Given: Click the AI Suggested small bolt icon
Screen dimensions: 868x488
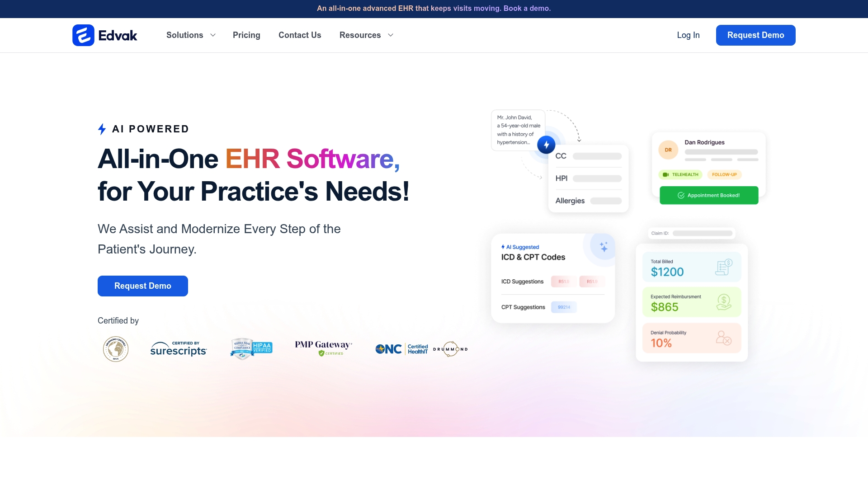Looking at the screenshot, I should point(503,247).
